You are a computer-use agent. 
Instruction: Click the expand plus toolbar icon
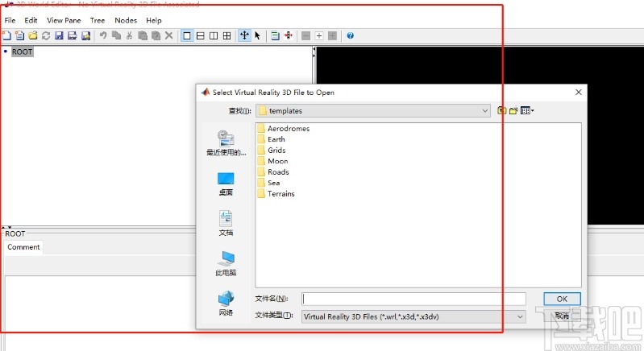coord(319,35)
